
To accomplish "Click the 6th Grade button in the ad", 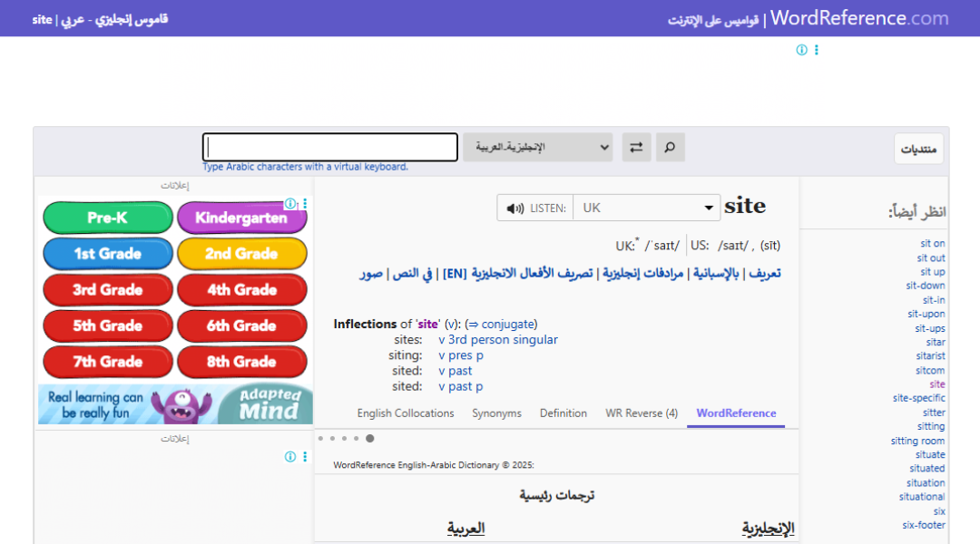I will click(x=242, y=325).
